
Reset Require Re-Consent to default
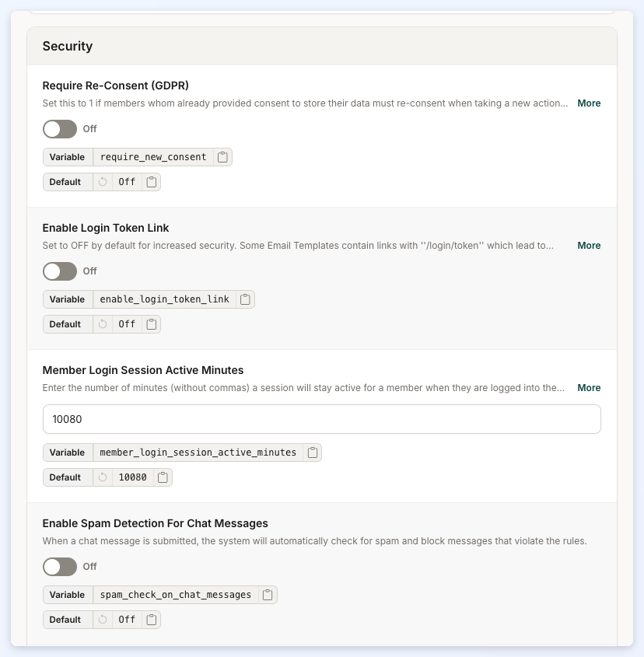pyautogui.click(x=103, y=182)
